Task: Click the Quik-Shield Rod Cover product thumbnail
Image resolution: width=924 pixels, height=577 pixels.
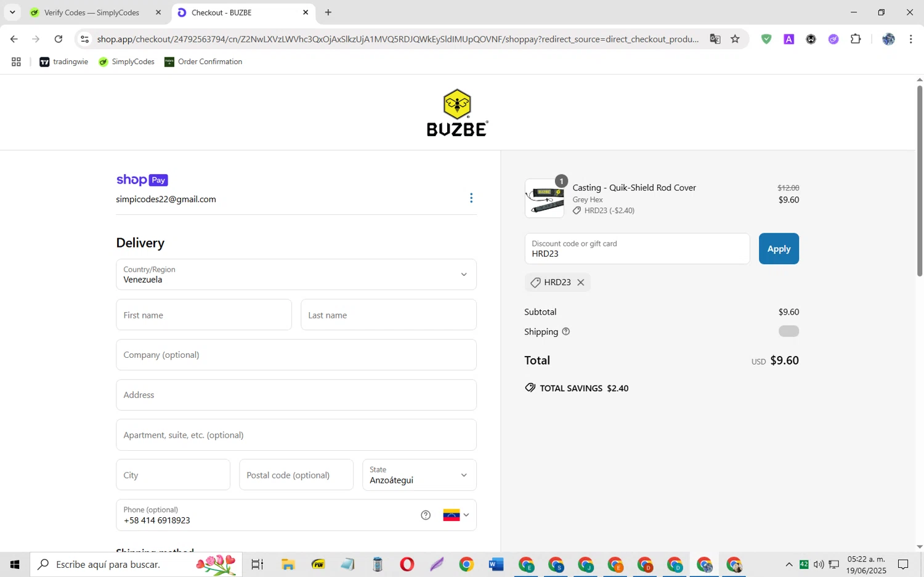Action: pos(545,198)
